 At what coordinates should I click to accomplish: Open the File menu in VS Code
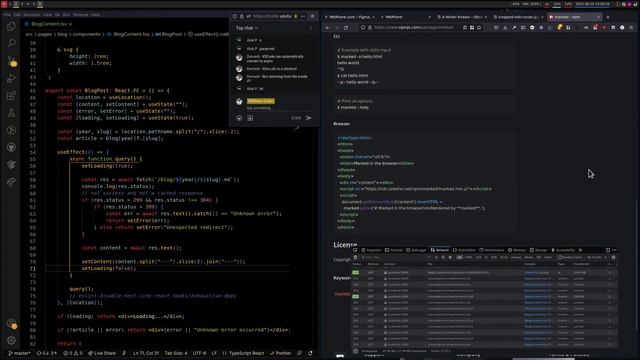7,14
